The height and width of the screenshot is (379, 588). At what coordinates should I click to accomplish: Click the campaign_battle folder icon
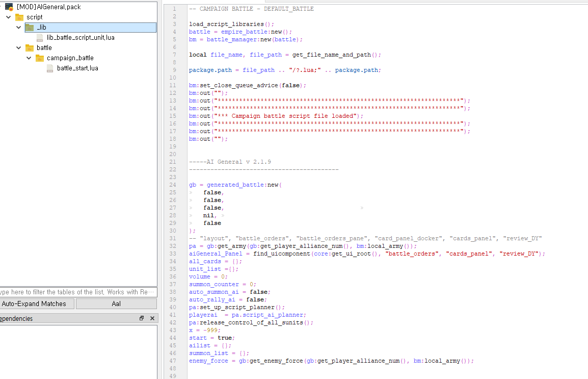click(x=40, y=58)
